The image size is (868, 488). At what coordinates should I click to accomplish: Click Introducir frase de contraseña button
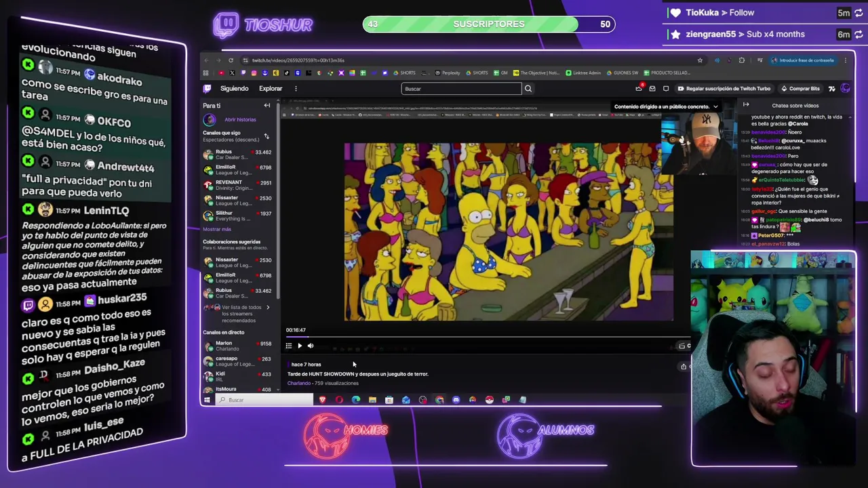pos(803,60)
